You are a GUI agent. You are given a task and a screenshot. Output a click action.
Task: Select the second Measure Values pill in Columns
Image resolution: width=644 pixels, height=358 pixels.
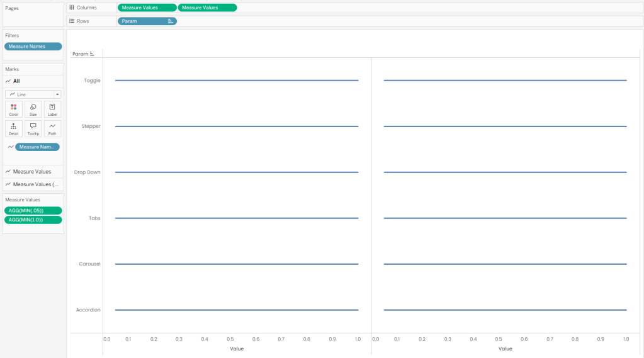tap(207, 8)
